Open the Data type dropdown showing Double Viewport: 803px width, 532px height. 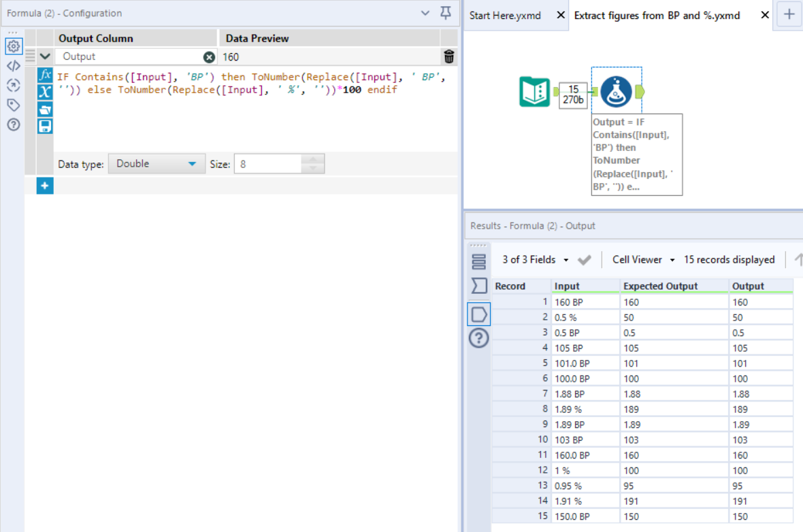tap(156, 163)
